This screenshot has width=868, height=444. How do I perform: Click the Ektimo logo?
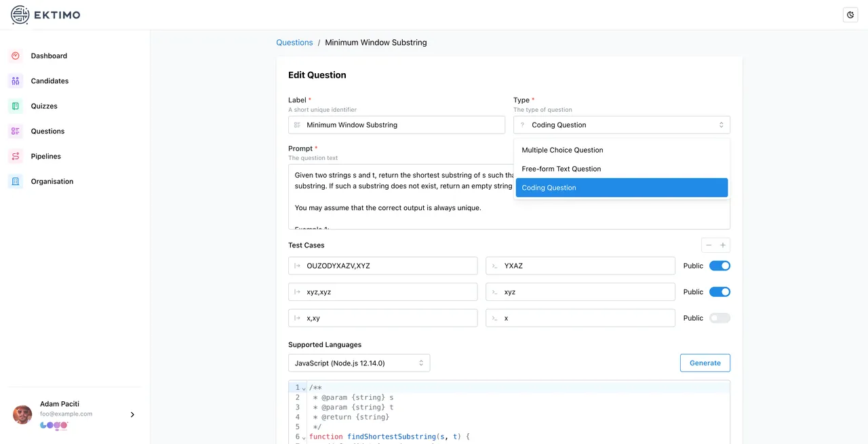[45, 15]
